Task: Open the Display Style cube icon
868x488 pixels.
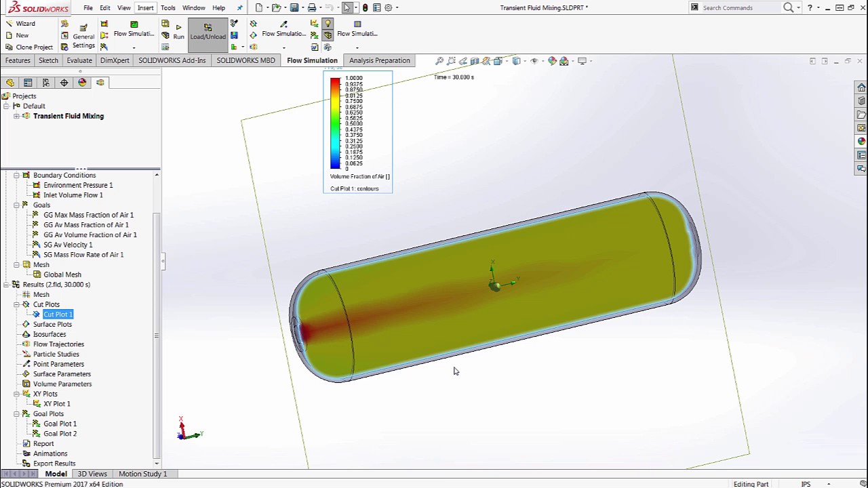Action: point(516,61)
